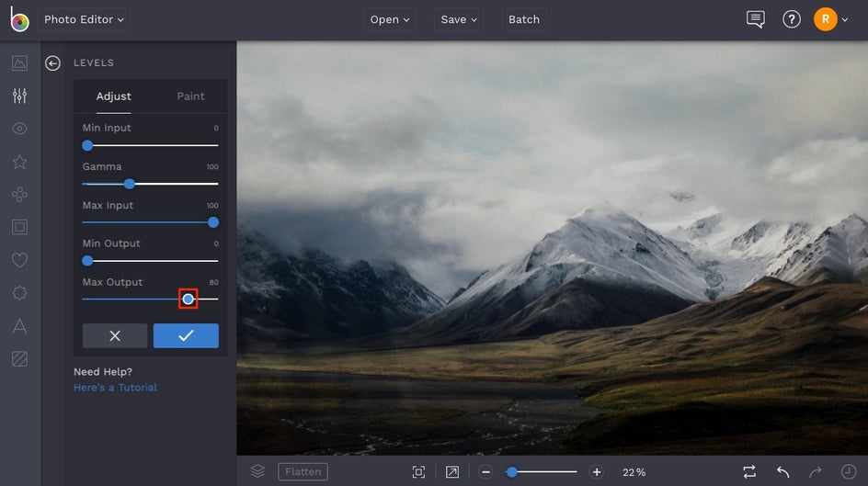Viewport: 868px width, 486px height.
Task: Click the Flatten button
Action: (303, 471)
